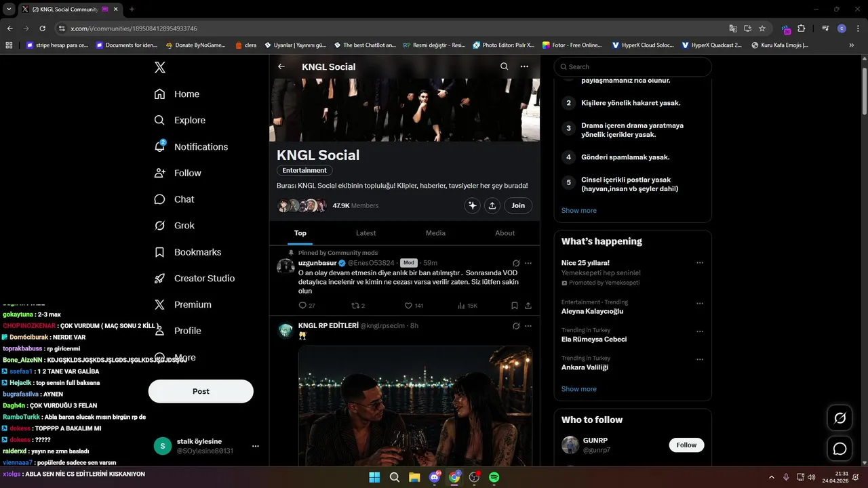Open Bookmarks in the sidebar
Image resolution: width=868 pixels, height=488 pixels.
click(188, 252)
